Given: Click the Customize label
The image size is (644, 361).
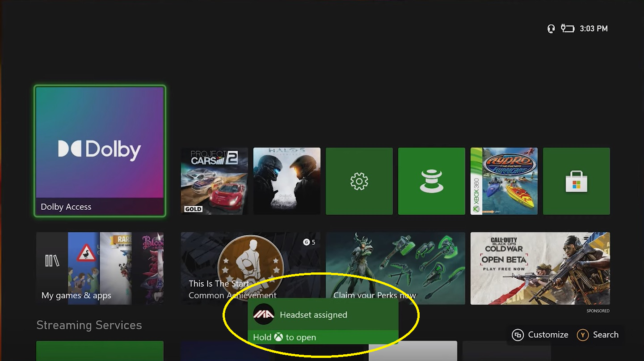Looking at the screenshot, I should tap(548, 335).
